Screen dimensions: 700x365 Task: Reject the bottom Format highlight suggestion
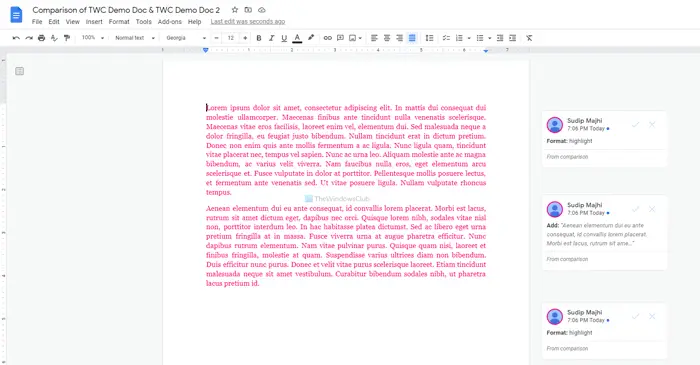[652, 316]
